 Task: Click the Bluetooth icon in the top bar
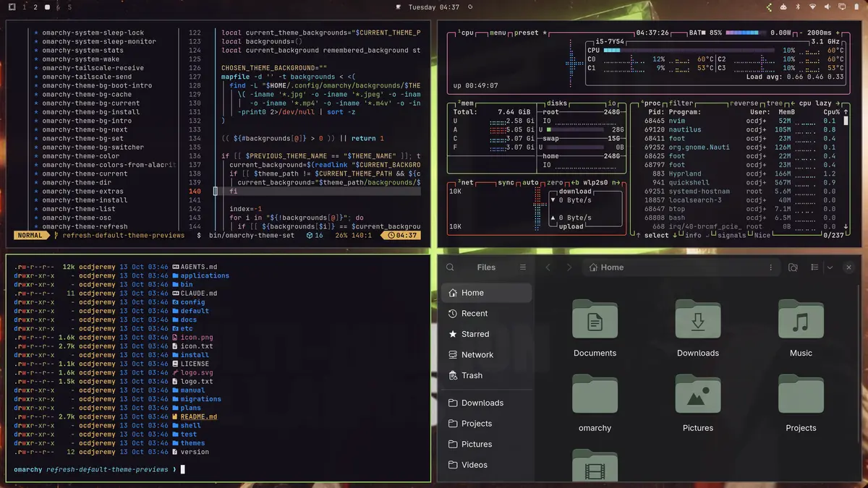[x=798, y=7]
